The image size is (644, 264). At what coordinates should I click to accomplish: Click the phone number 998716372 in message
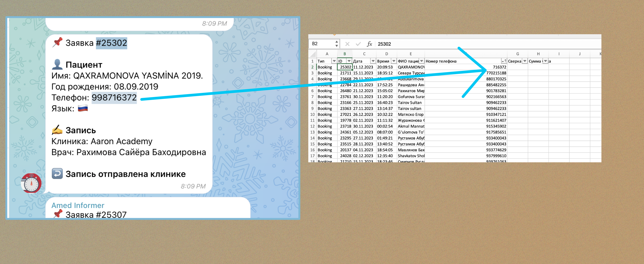(x=114, y=97)
